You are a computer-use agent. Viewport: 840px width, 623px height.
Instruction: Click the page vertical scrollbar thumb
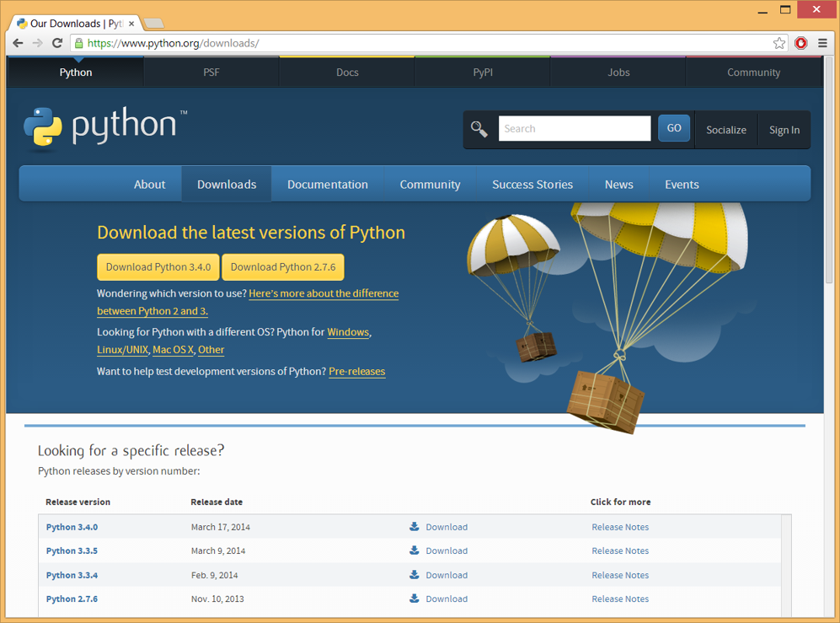click(829, 169)
